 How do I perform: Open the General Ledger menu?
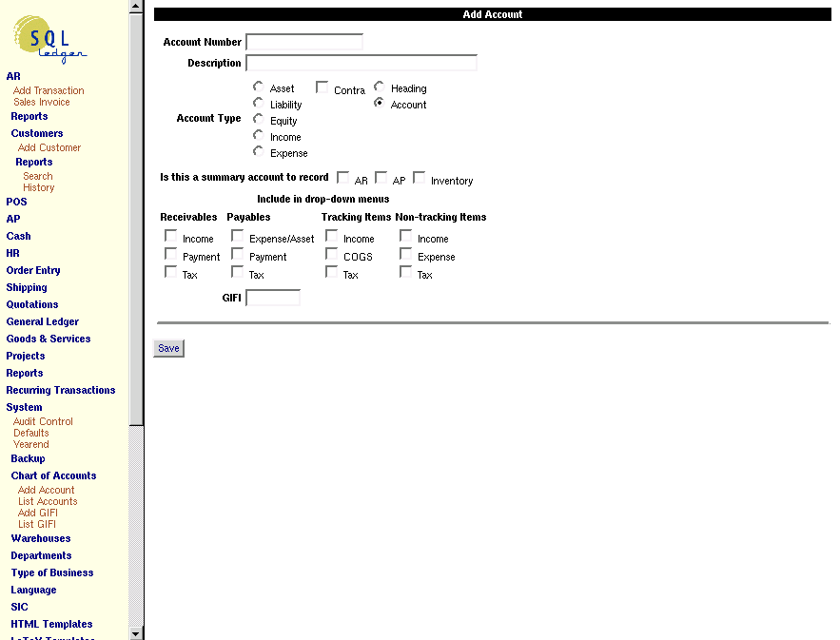(42, 321)
